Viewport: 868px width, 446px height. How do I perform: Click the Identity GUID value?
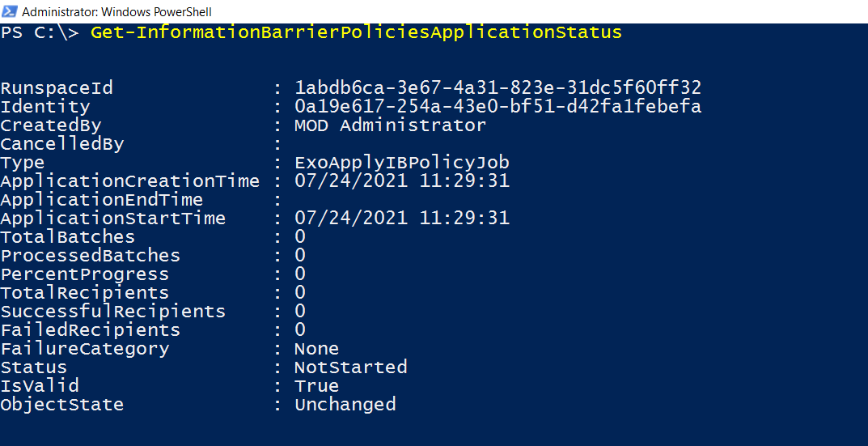click(x=498, y=107)
